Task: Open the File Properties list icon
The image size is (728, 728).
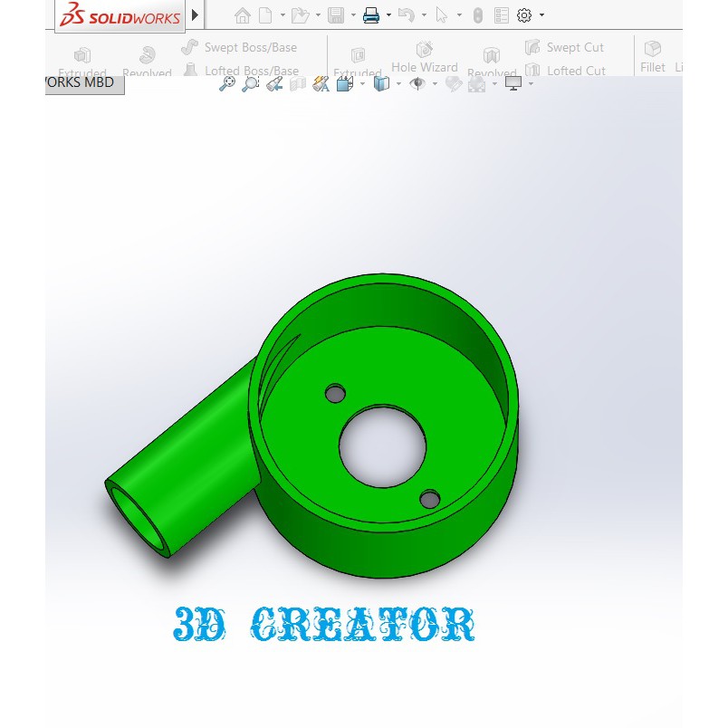Action: click(502, 15)
